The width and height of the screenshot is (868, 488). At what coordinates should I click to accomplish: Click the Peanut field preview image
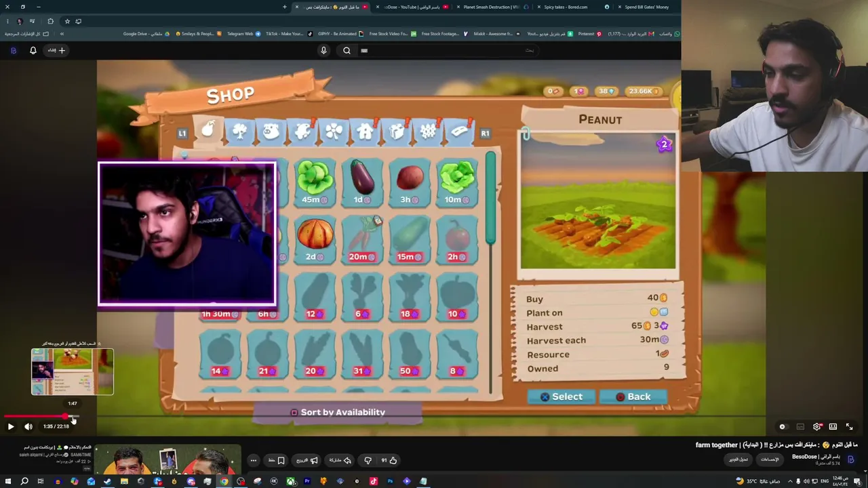(597, 201)
